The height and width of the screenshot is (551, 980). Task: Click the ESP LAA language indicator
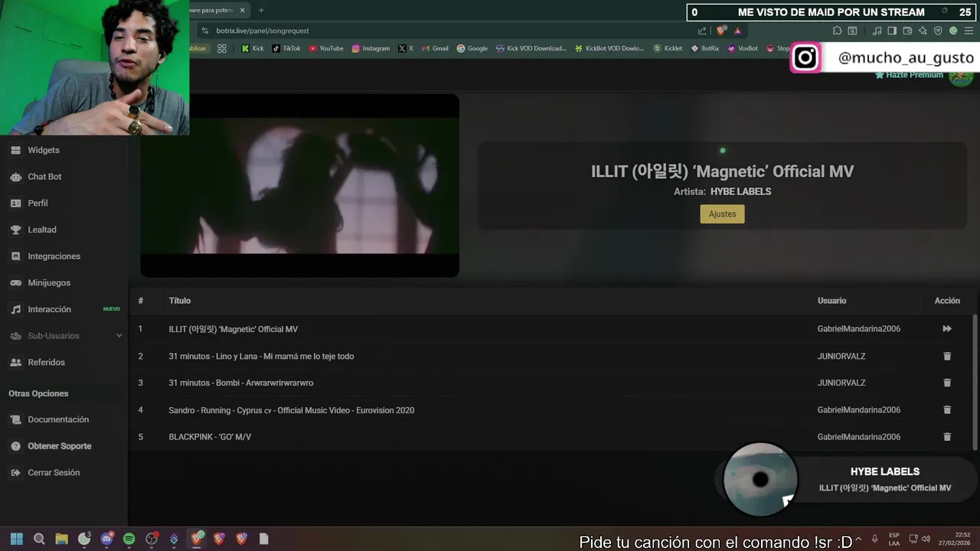click(x=894, y=539)
